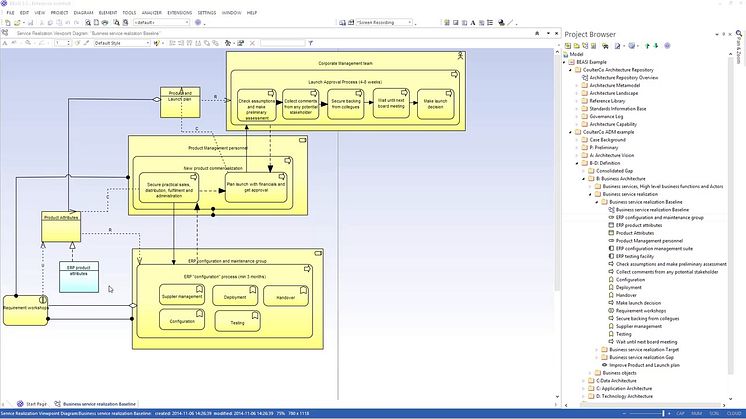Click the open project folder icon
Image resolution: width=746 pixels, height=419 pixels.
coord(18,22)
